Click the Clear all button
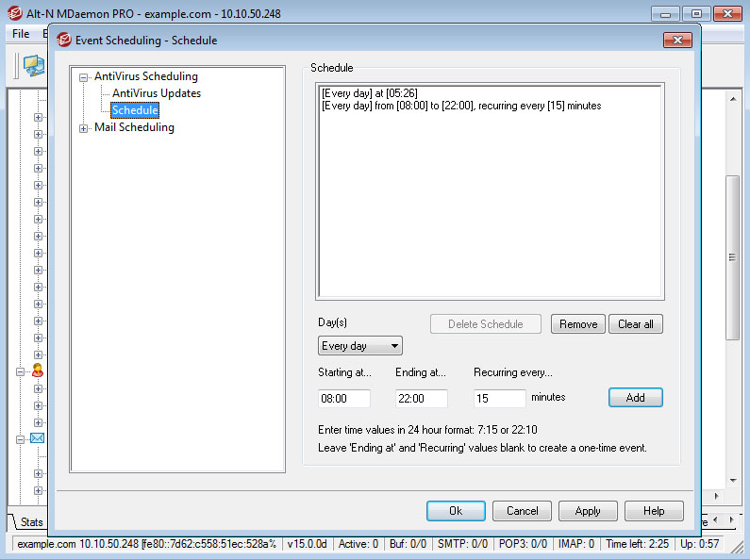Viewport: 750px width, 560px height. pyautogui.click(x=635, y=324)
